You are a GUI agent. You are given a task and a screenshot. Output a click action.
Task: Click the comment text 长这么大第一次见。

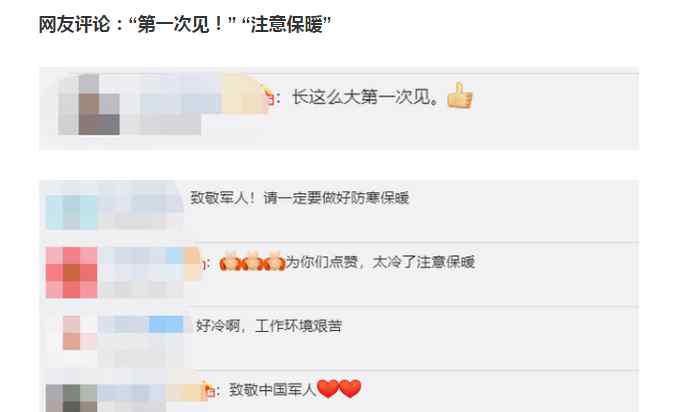coord(366,97)
